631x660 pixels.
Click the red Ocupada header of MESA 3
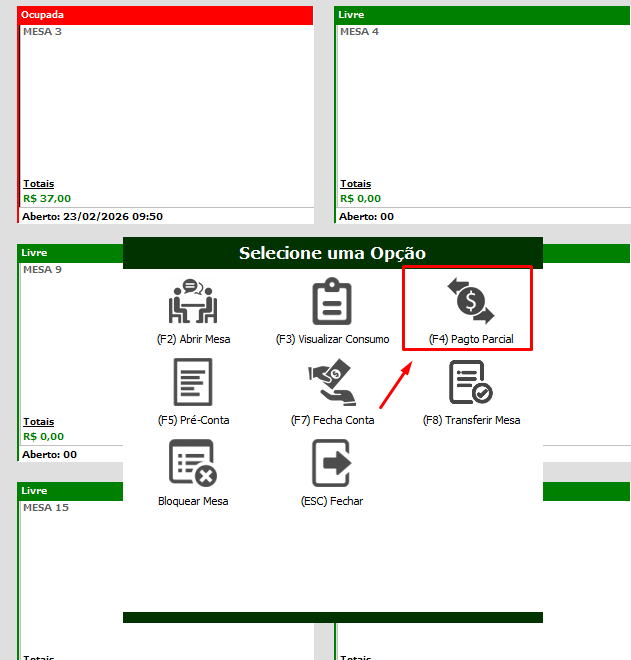pos(165,15)
